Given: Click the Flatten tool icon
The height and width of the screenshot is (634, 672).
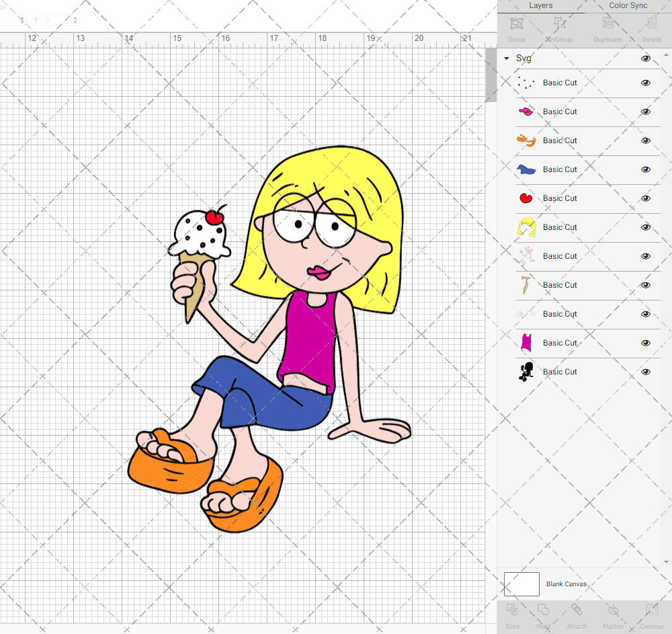Looking at the screenshot, I should [x=614, y=610].
